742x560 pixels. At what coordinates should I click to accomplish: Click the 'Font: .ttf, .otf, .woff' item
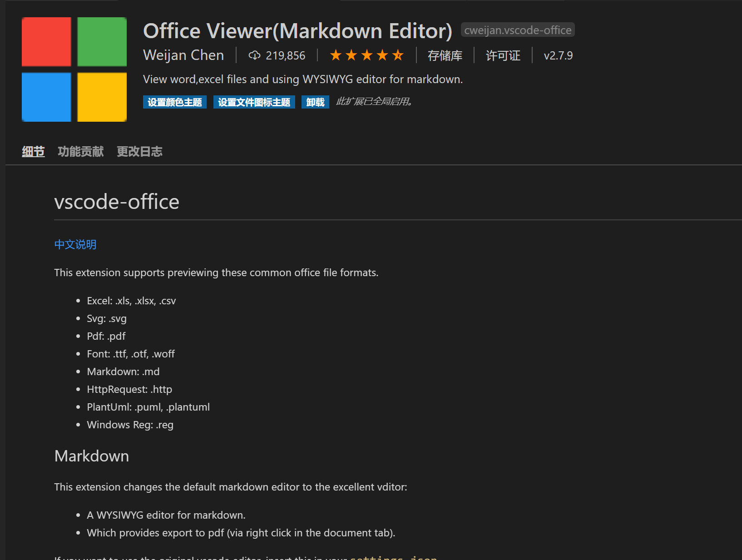131,354
